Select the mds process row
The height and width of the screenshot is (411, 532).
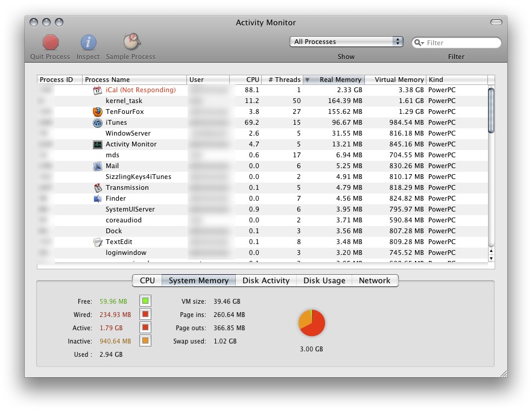pos(262,155)
